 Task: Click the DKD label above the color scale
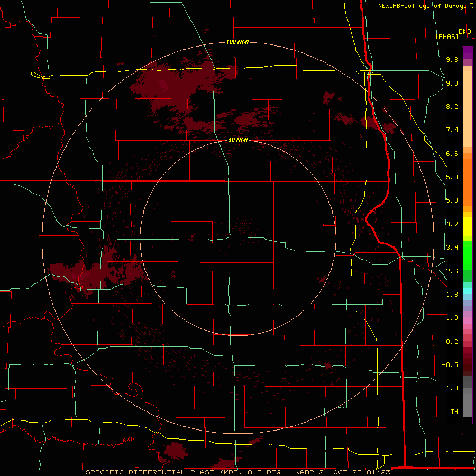point(465,32)
